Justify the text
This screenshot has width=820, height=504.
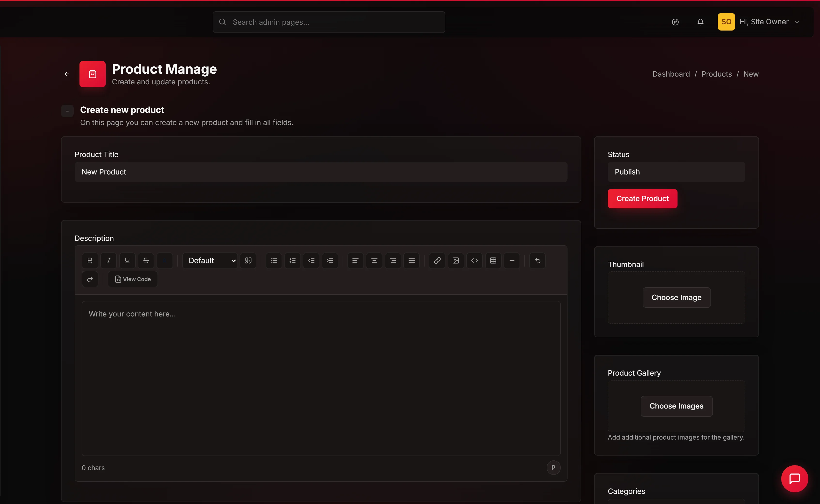[412, 261]
